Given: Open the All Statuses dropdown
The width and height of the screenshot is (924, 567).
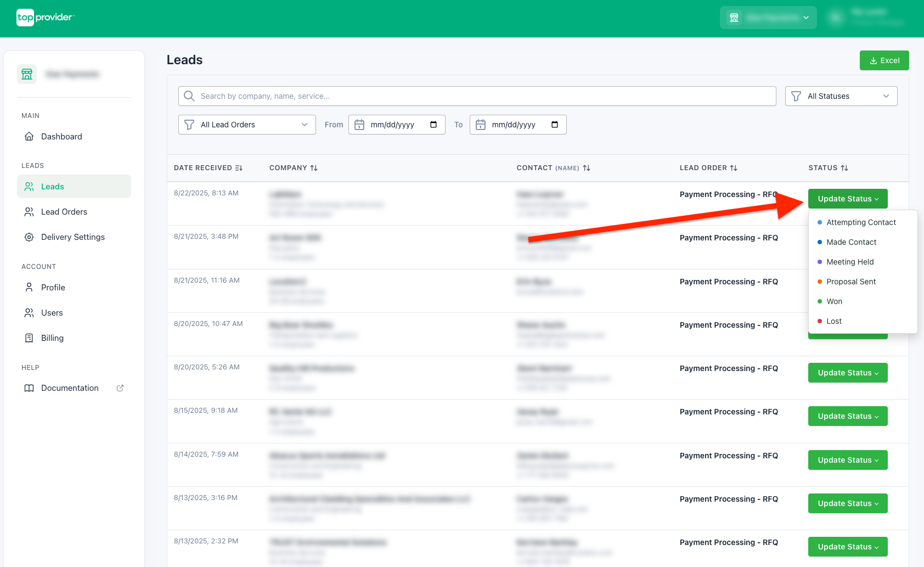Looking at the screenshot, I should coord(841,96).
